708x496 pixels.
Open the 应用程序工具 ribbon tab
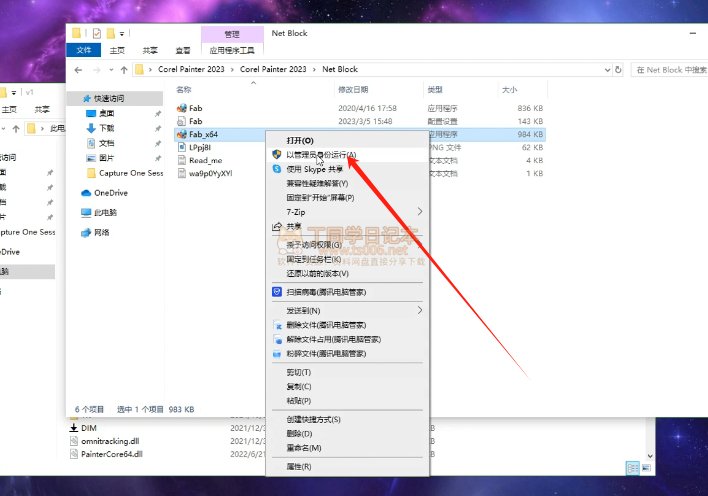(x=232, y=50)
